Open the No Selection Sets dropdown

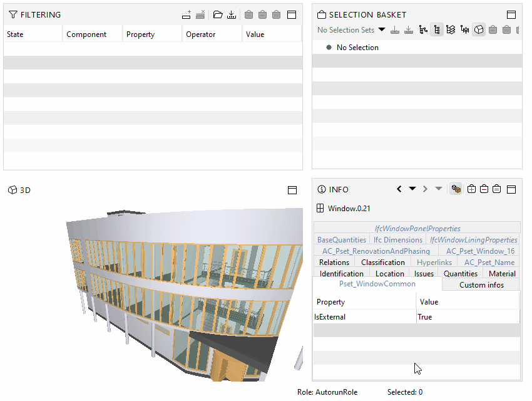click(x=381, y=29)
